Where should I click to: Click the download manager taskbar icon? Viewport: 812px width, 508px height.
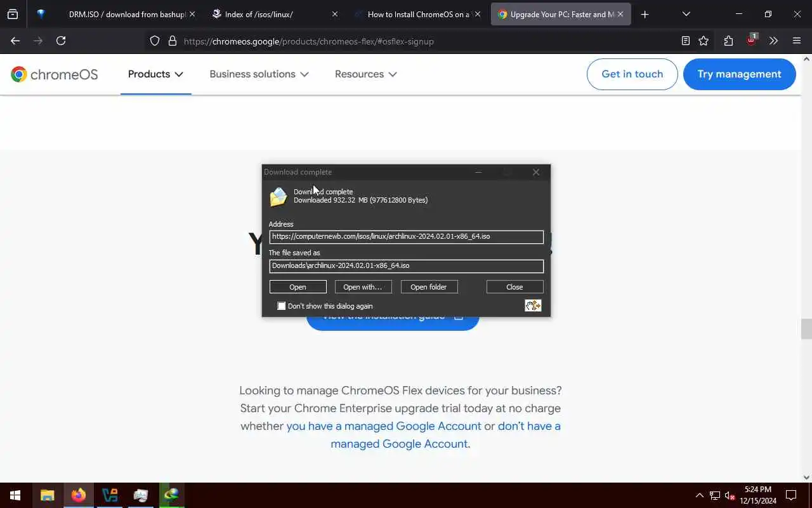pyautogui.click(x=171, y=495)
